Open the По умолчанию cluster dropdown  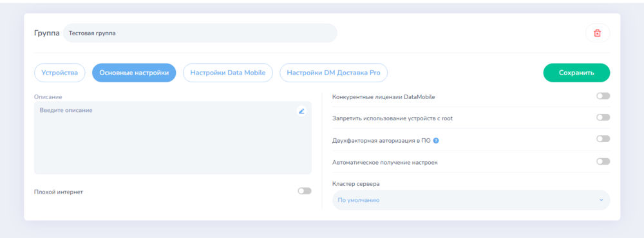[x=471, y=200]
